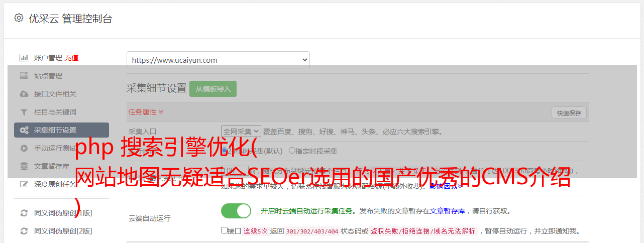The height and width of the screenshot is (243, 644).
Task: Click the 采集入口 row label
Action: coord(143,132)
